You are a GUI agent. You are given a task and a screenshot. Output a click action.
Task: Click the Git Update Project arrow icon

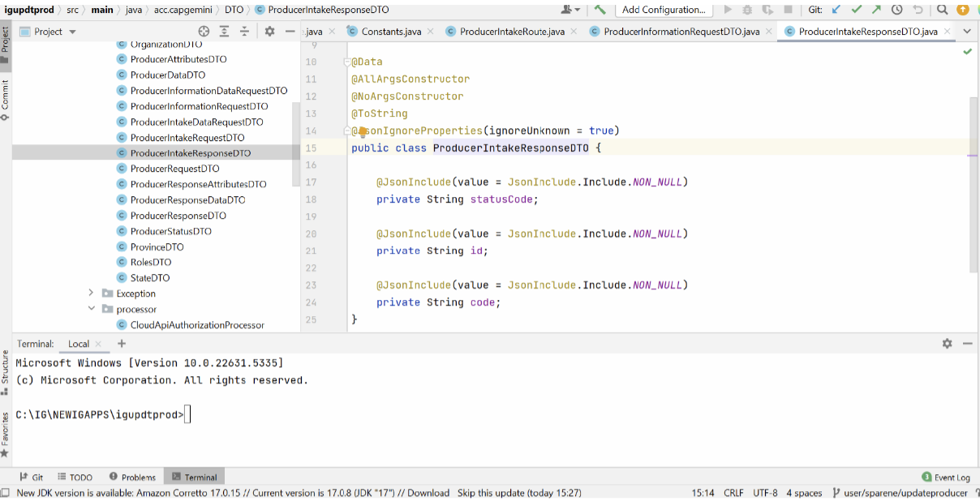tap(837, 10)
